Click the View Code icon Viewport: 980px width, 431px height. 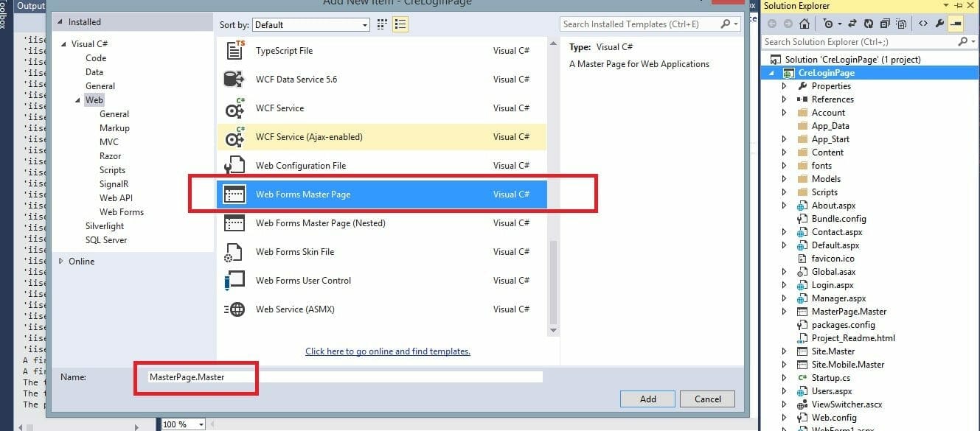[x=922, y=24]
